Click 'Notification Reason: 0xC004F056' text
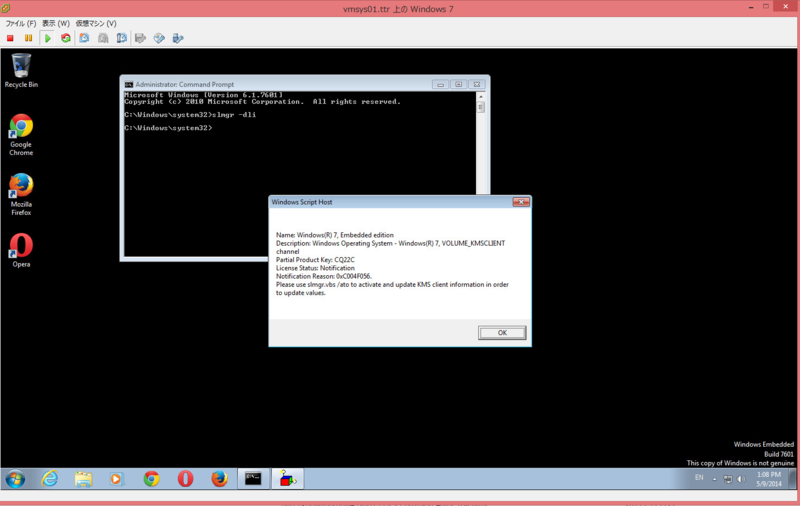800x506 pixels. [x=323, y=276]
